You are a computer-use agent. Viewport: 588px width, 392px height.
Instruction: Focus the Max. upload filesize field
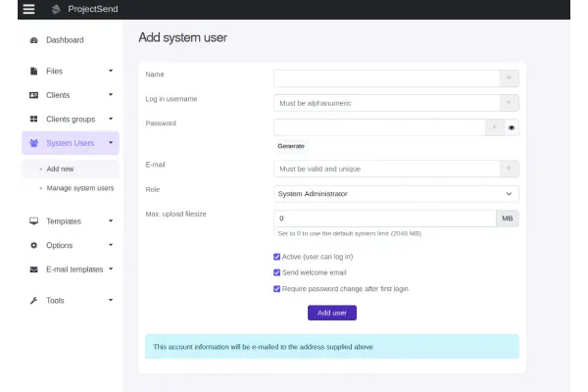click(384, 219)
